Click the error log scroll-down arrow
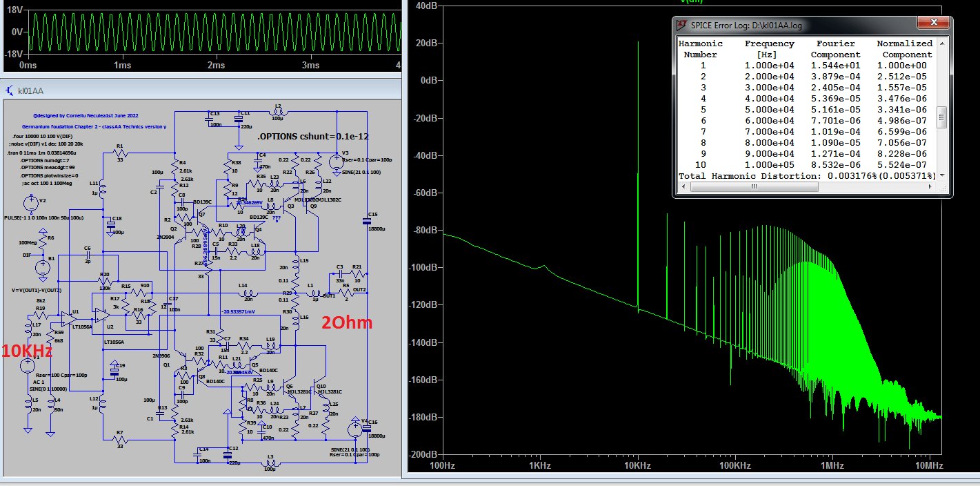Screen dimensions: 980x486 click(941, 175)
